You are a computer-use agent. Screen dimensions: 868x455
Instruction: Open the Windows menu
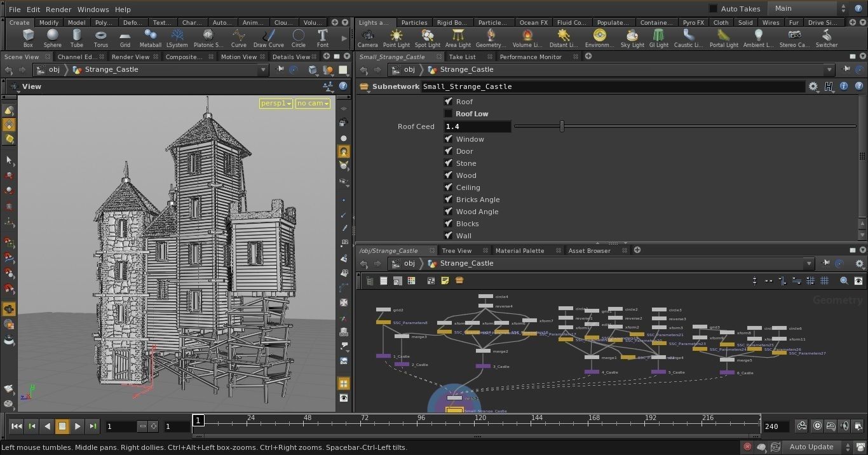(93, 10)
